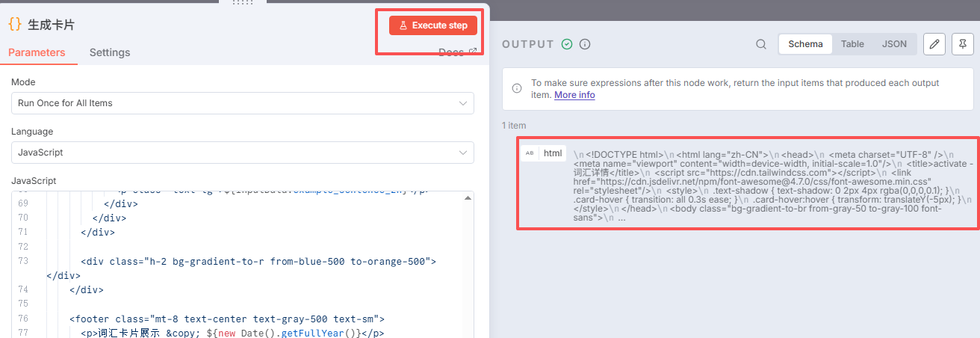Click the 生成卡片 node title

coord(51,25)
